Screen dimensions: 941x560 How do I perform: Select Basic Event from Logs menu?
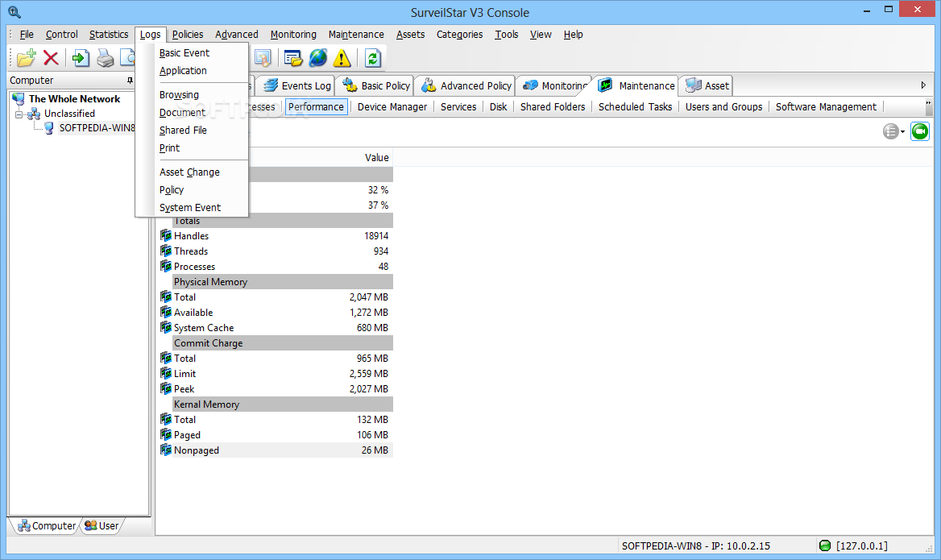[184, 53]
